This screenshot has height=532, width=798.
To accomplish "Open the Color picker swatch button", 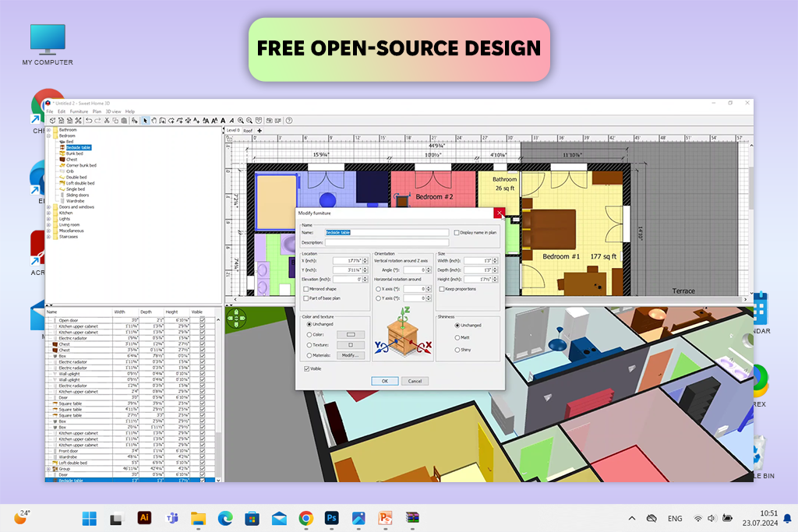I will pyautogui.click(x=351, y=335).
